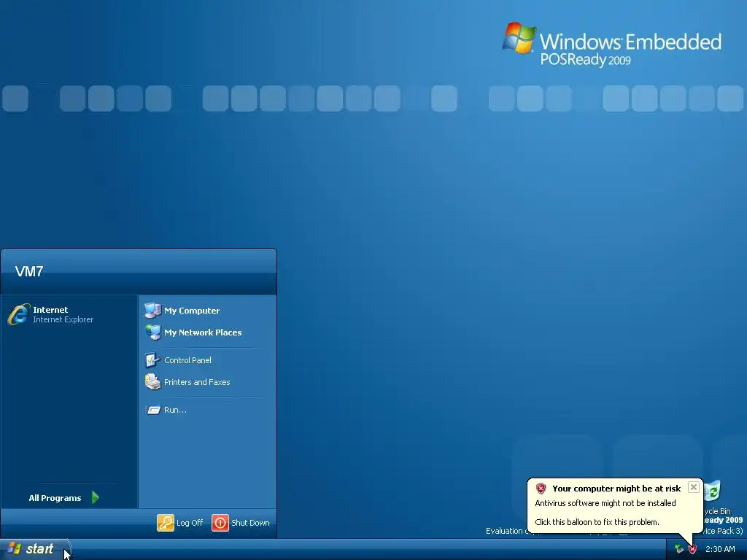Click the Run... icon
Viewport: 747px width, 560px height.
[x=153, y=410]
